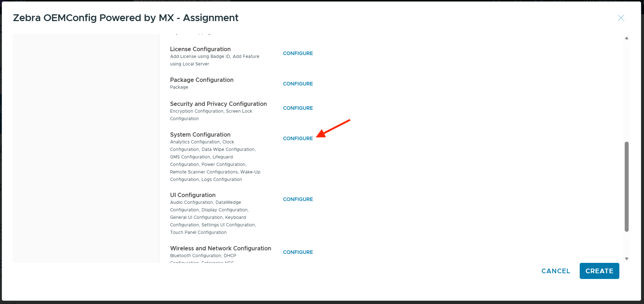Click the Wireless and Network Configuration heading
644x304 pixels.
tap(220, 248)
